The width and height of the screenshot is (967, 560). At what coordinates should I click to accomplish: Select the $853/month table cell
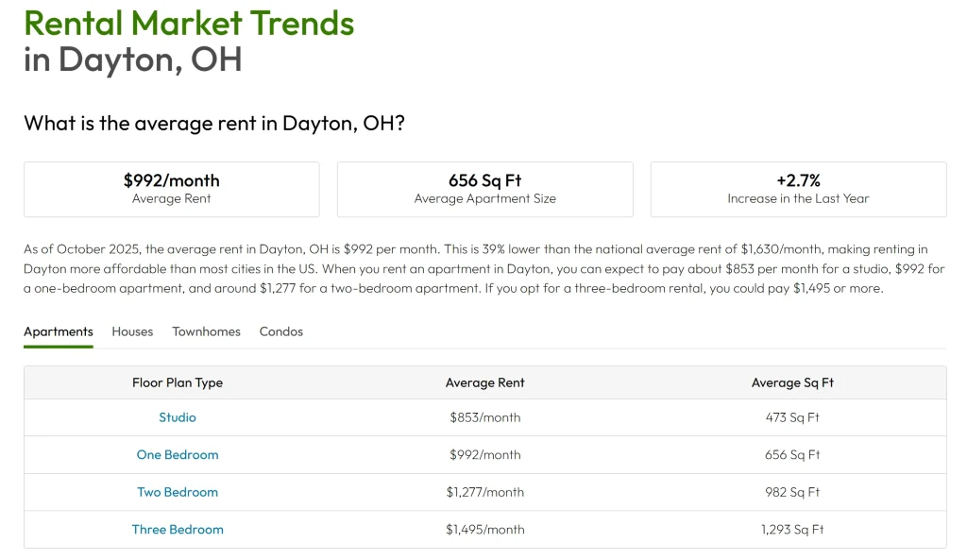pyautogui.click(x=485, y=417)
